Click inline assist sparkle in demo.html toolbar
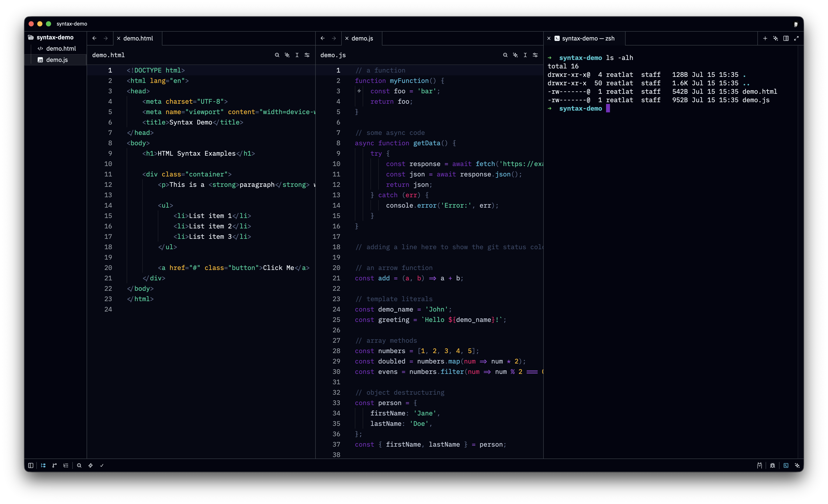828x504 pixels. coord(287,55)
